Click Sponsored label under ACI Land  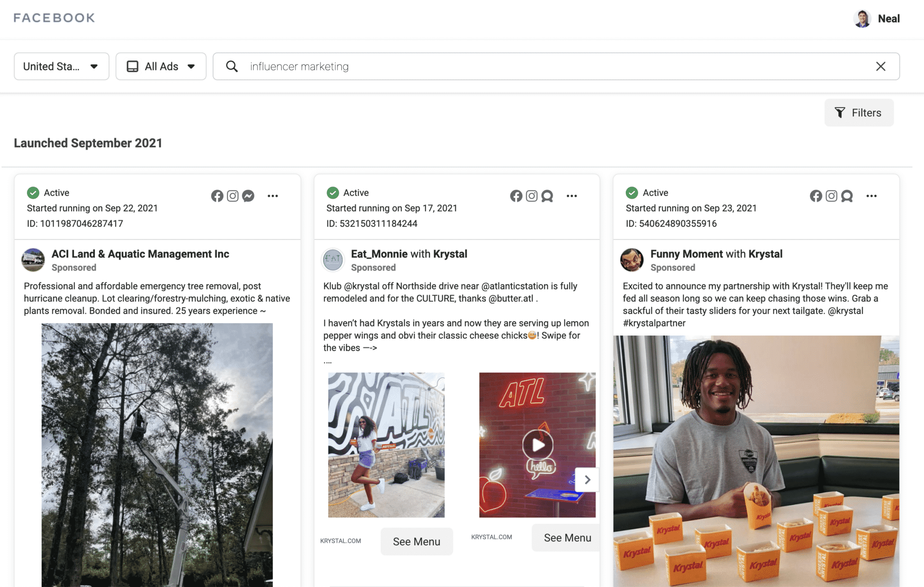(74, 267)
